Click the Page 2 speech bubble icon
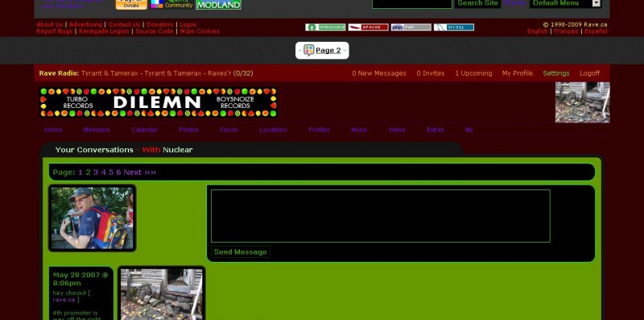The height and width of the screenshot is (320, 644). [x=309, y=50]
